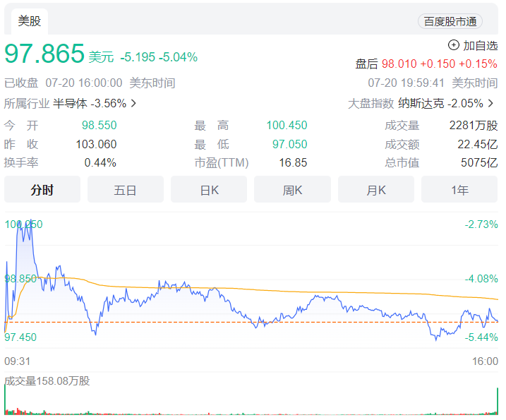Click the 98.010 after-hours price
This screenshot has width=506, height=420.
[x=399, y=64]
